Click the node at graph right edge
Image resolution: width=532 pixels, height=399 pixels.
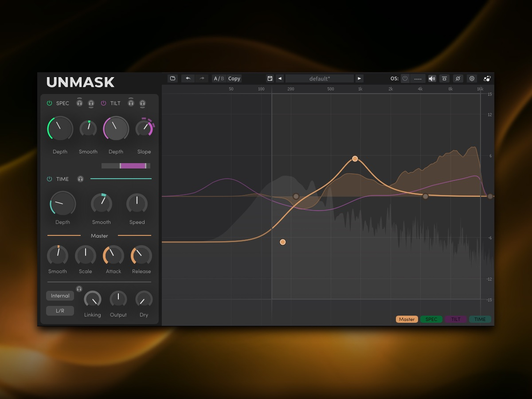point(490,196)
